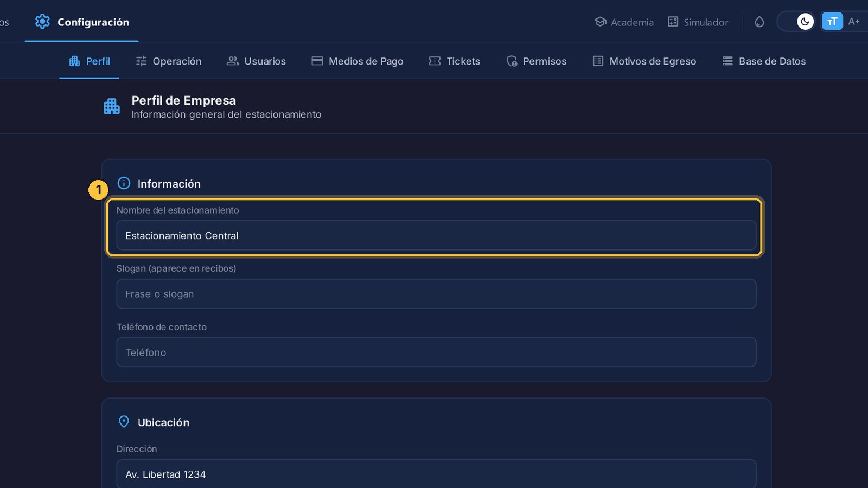Open the Simulador link
868x488 pixels.
point(698,22)
